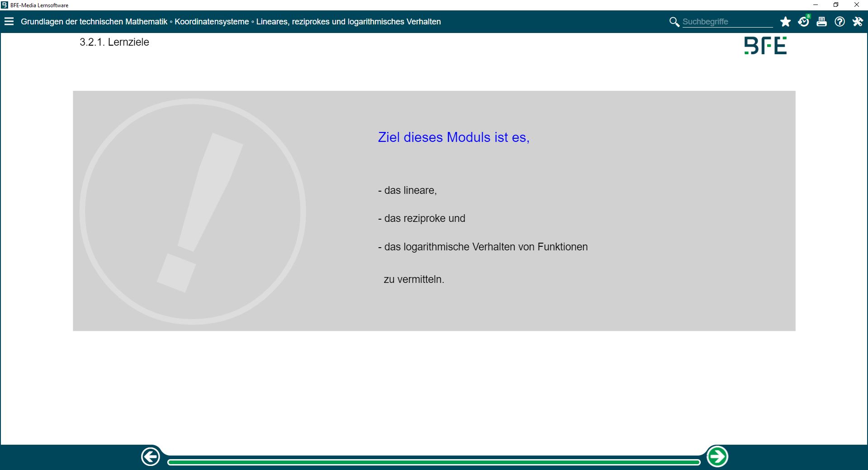Open the hamburger navigation menu

tap(9, 22)
